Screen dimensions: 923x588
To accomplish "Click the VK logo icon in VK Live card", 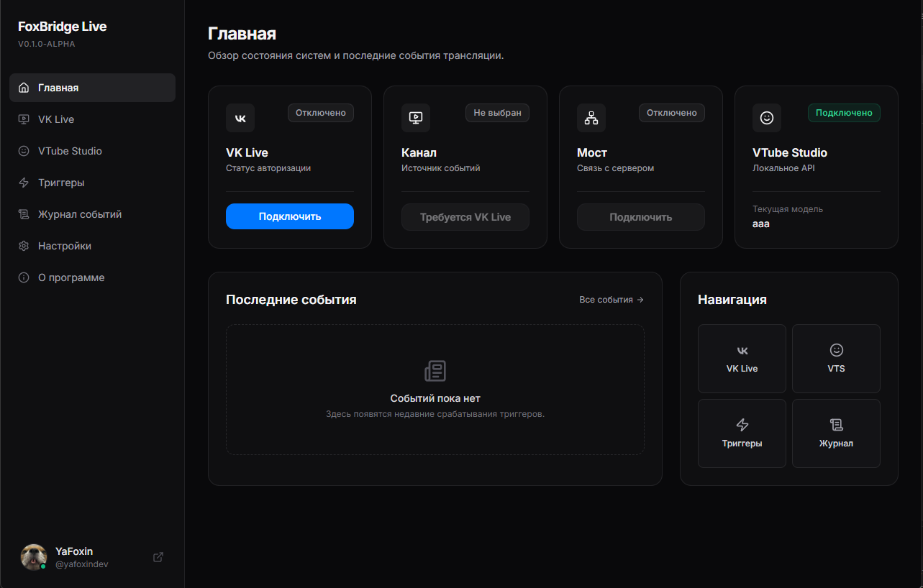I will 240,118.
